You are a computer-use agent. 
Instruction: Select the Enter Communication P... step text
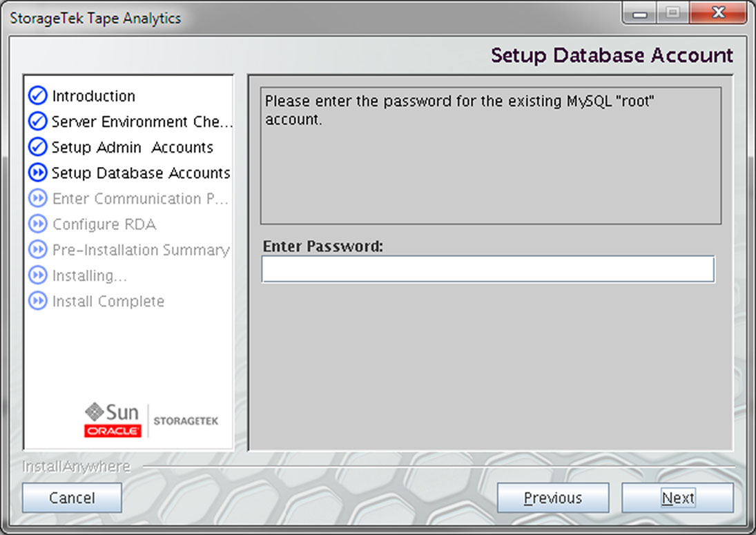pyautogui.click(x=140, y=199)
